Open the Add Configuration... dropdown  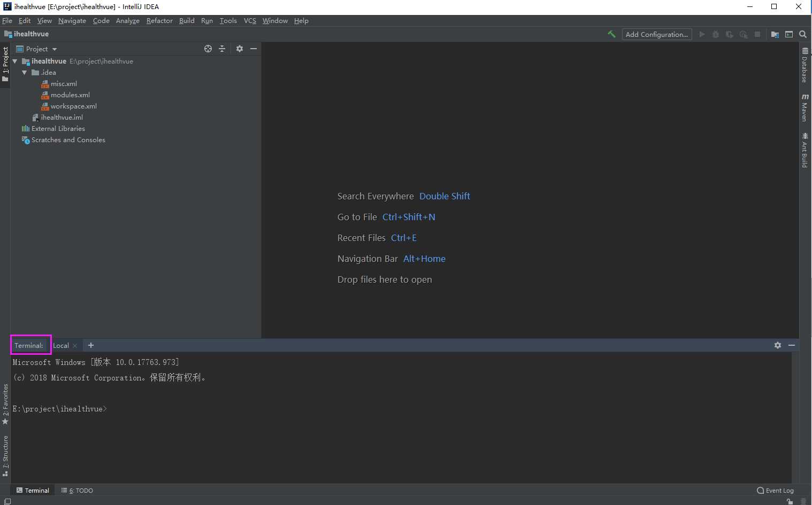click(x=657, y=34)
